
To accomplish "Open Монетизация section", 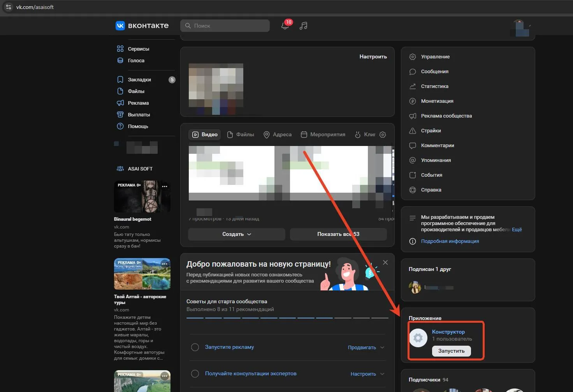I will point(431,101).
